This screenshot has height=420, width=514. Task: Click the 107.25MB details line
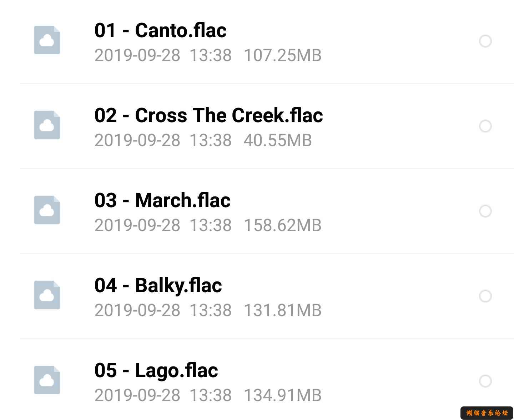point(208,55)
